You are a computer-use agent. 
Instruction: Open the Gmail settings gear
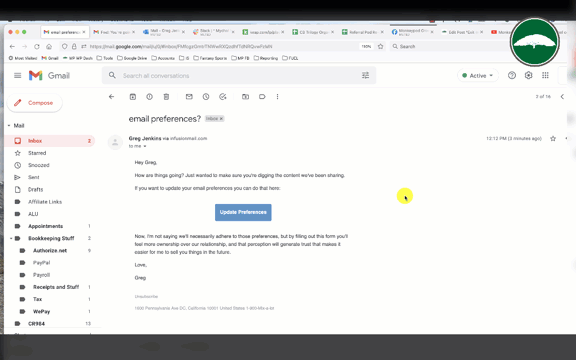coord(528,75)
